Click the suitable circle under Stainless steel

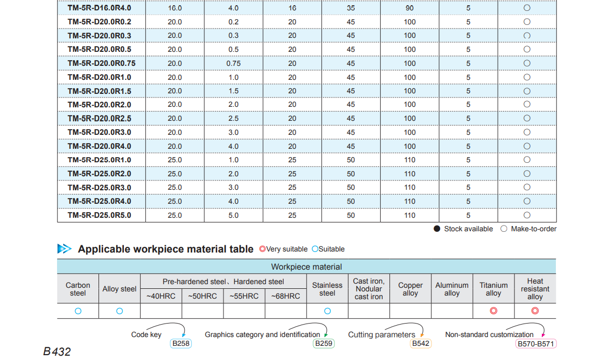pos(327,311)
